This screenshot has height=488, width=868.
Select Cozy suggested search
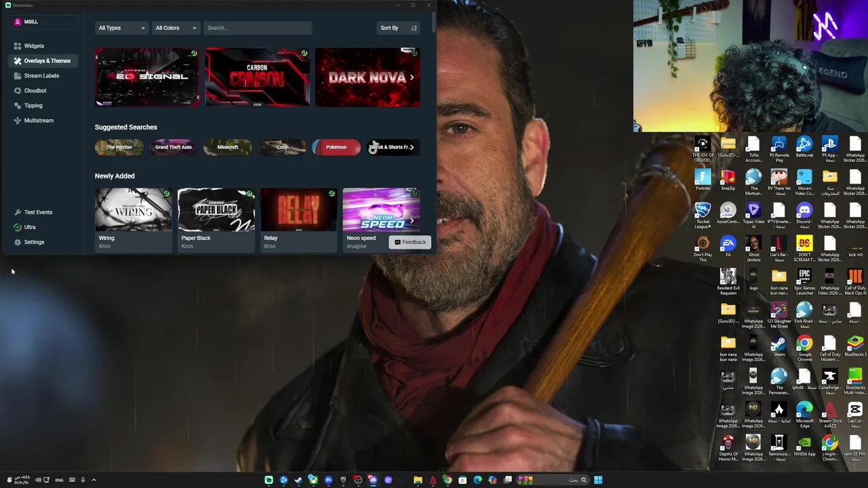281,147
